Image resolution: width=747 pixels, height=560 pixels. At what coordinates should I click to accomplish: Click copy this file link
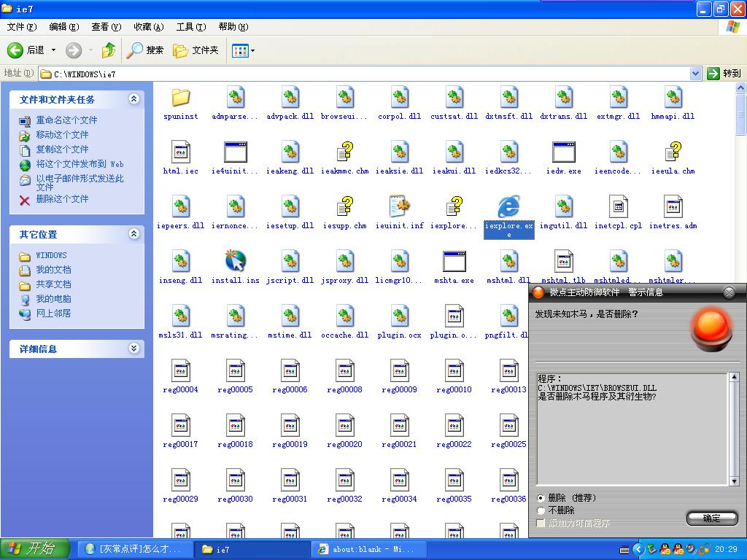point(63,149)
